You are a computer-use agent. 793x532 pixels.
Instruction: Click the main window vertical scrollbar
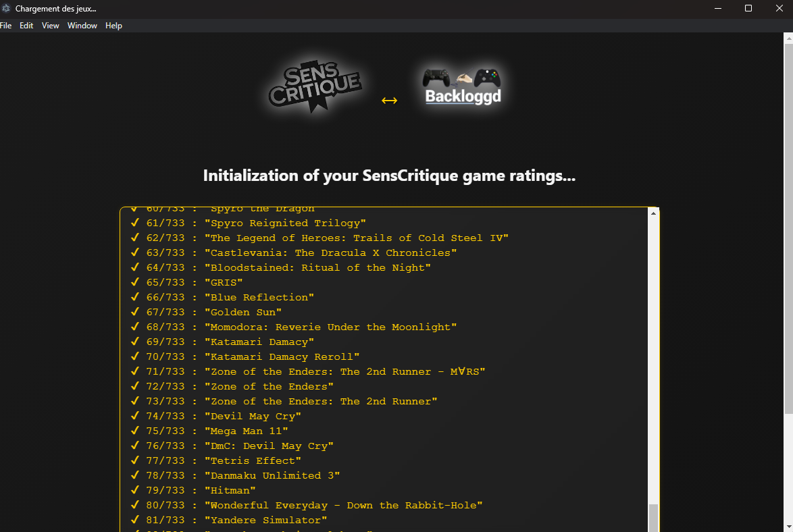[x=788, y=228]
